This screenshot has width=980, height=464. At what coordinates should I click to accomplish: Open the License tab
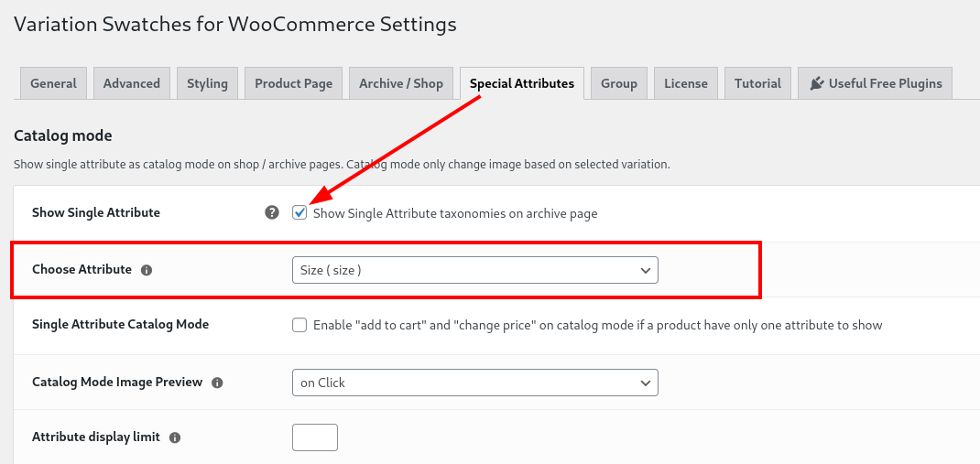click(x=686, y=83)
